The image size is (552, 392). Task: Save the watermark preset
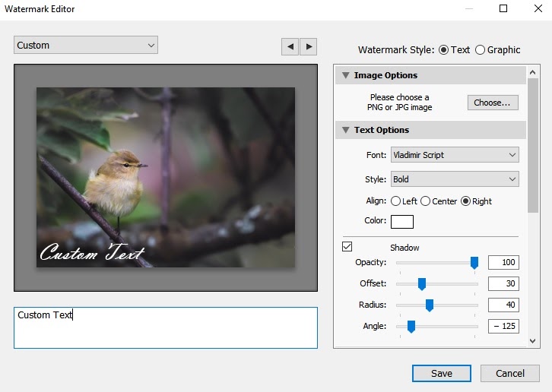(x=442, y=373)
